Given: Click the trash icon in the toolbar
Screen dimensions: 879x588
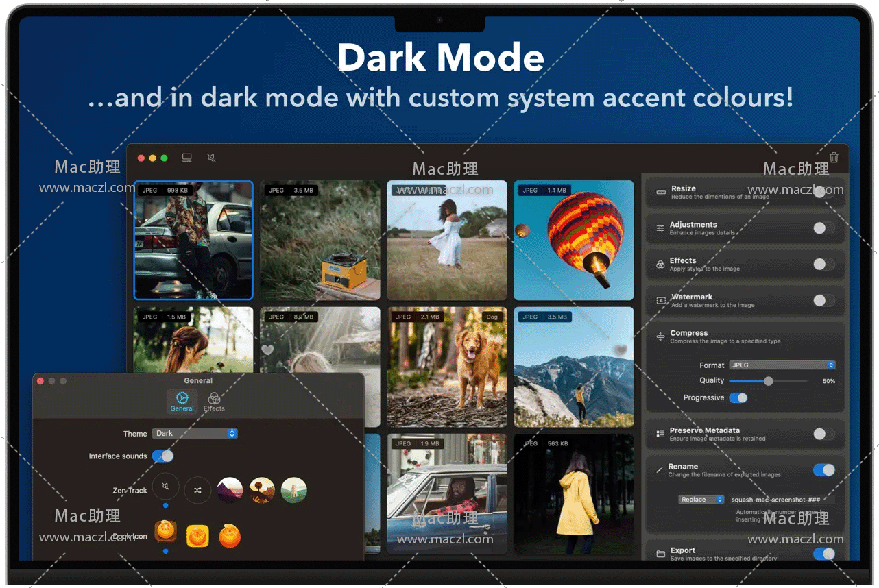Looking at the screenshot, I should (x=834, y=158).
